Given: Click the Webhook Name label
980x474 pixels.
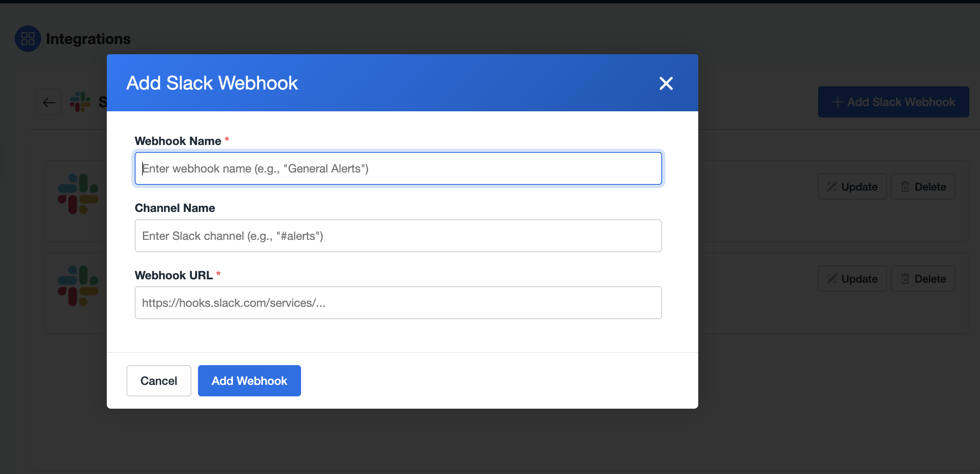Looking at the screenshot, I should click(178, 141).
